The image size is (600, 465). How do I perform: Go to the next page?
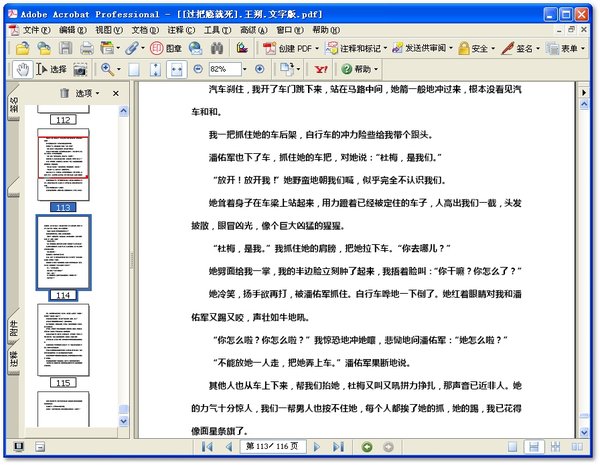(x=316, y=447)
